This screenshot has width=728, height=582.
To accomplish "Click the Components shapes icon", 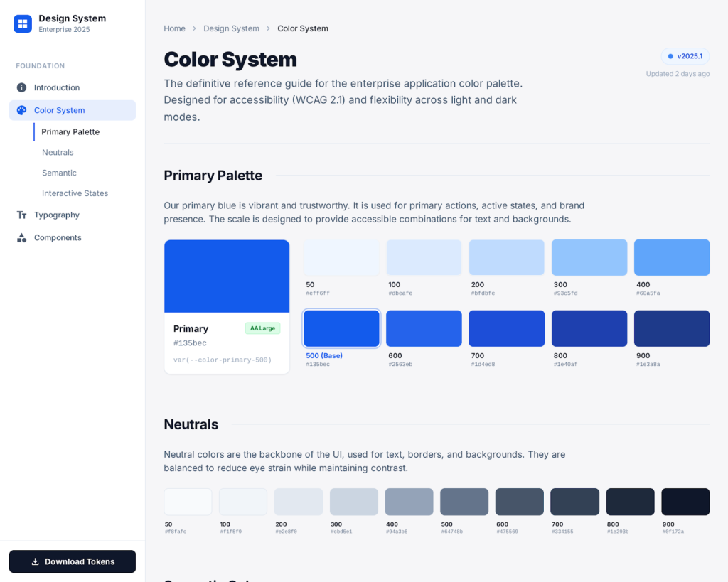I will (x=22, y=237).
